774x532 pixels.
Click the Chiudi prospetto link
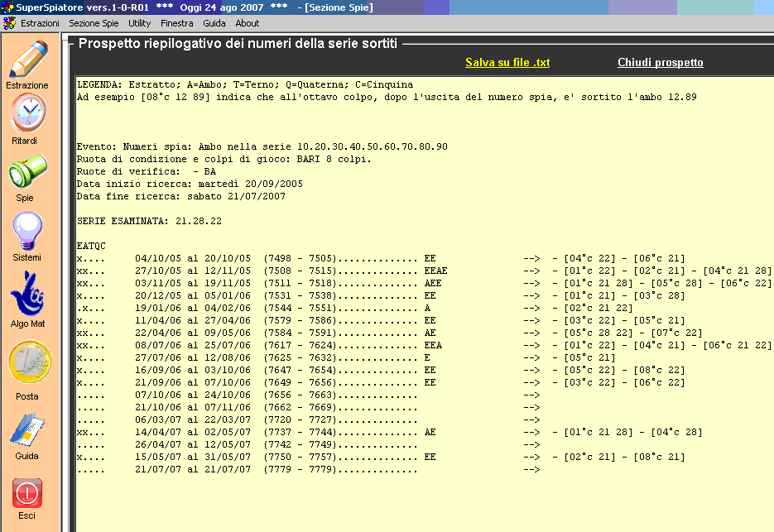click(661, 62)
